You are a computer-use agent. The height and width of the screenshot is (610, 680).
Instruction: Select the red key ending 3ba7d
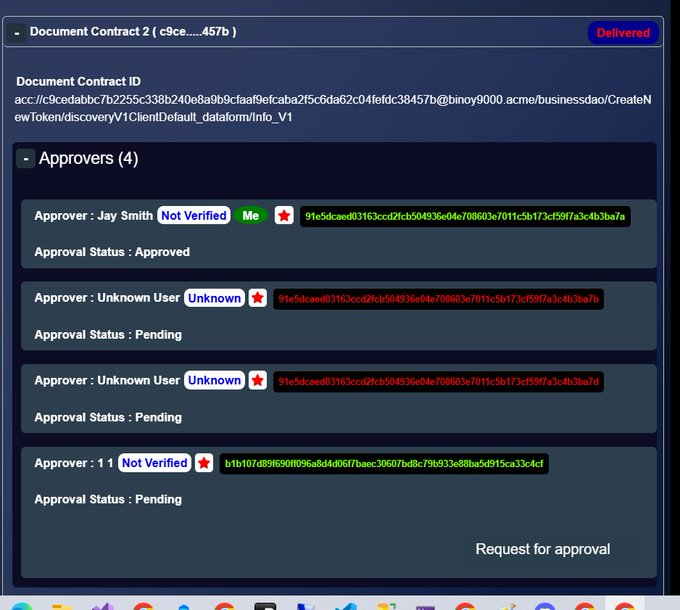tap(438, 382)
